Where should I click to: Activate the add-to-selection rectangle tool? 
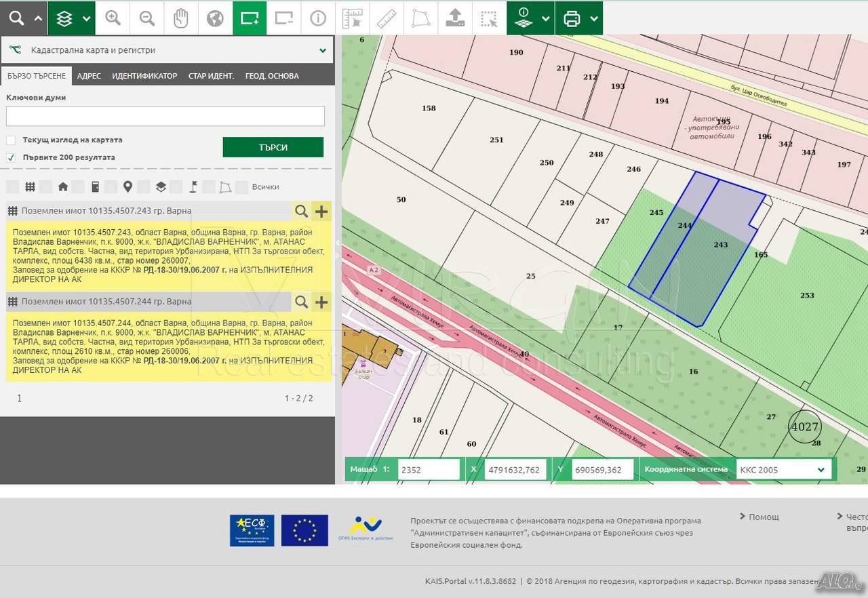tap(250, 18)
